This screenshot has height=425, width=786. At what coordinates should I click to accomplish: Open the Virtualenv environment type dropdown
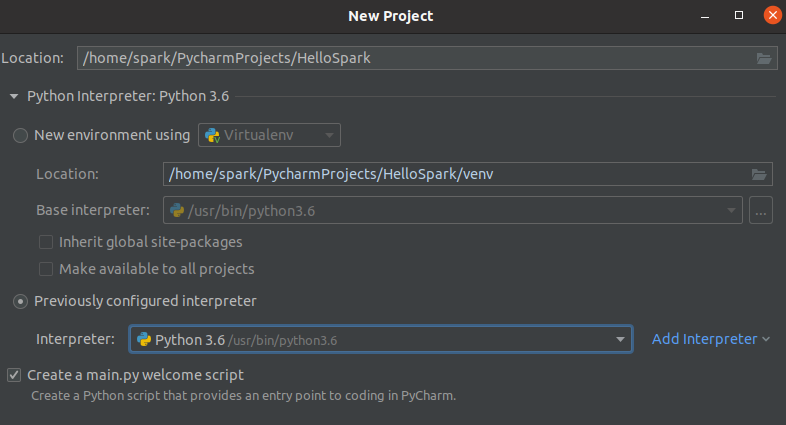(270, 135)
